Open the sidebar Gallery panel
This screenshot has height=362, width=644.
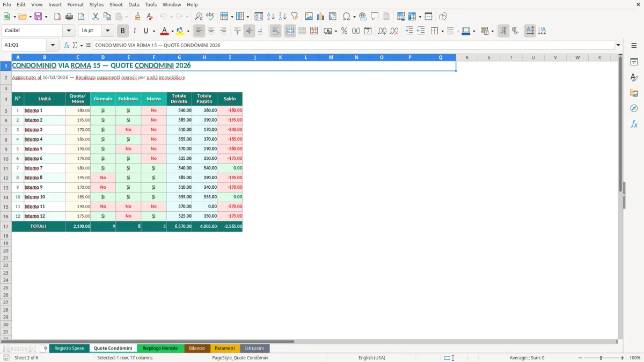pos(634,93)
